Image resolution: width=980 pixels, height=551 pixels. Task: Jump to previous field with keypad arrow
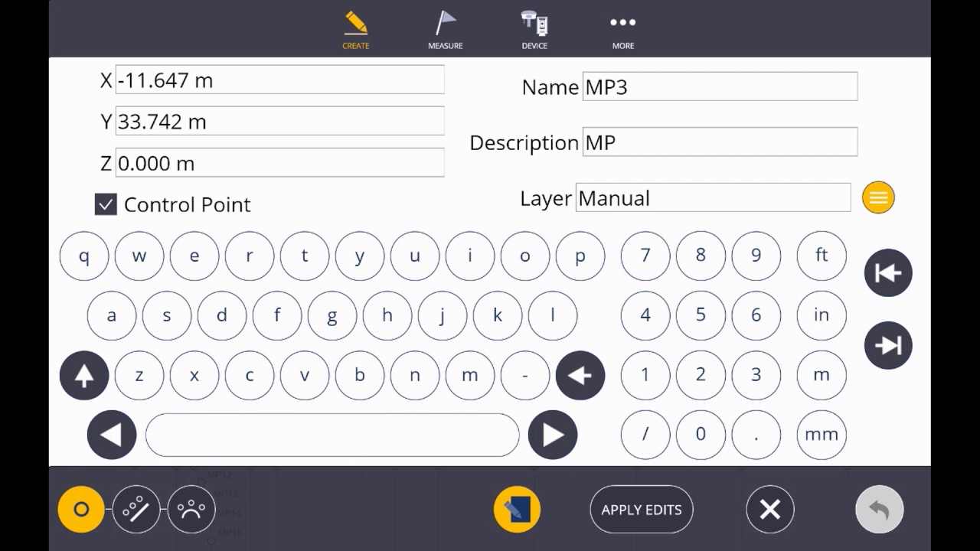[888, 273]
